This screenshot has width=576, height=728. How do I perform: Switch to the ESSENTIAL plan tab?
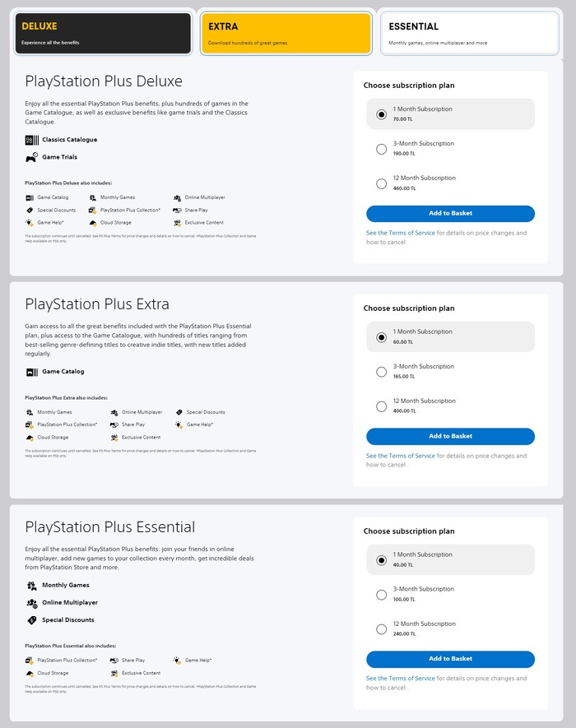click(469, 33)
